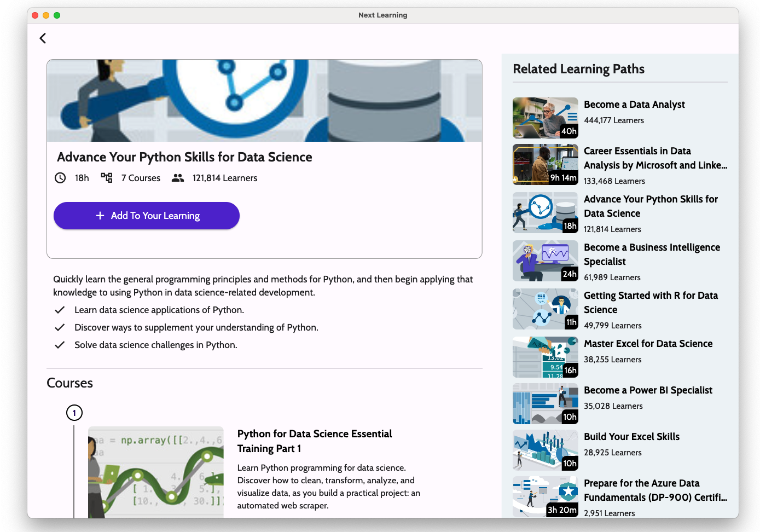
Task: Click the learners people icon
Action: pos(178,178)
